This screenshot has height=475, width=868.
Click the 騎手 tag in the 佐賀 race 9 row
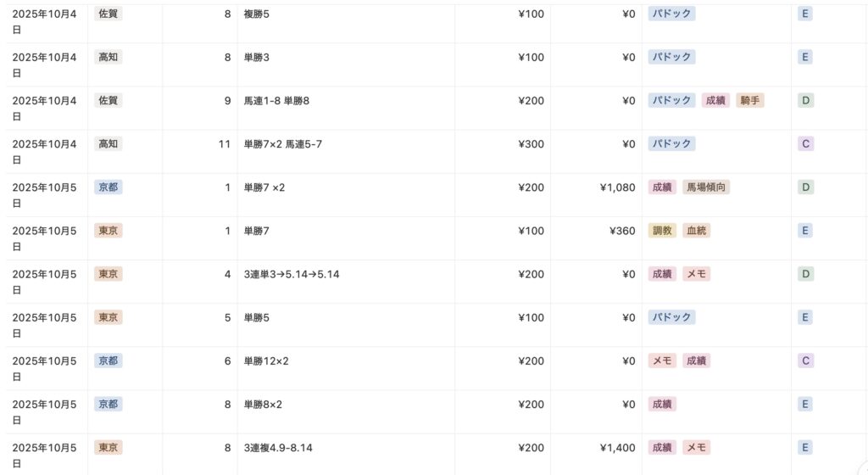750,101
